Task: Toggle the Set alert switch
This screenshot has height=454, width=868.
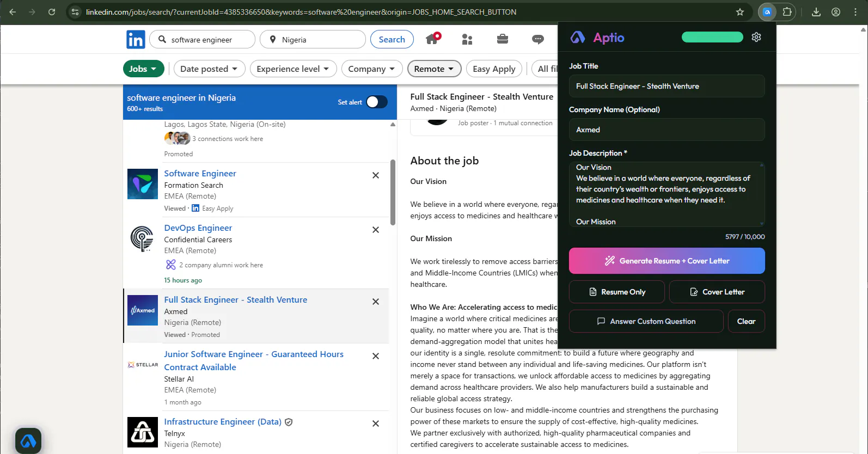Action: click(x=377, y=102)
